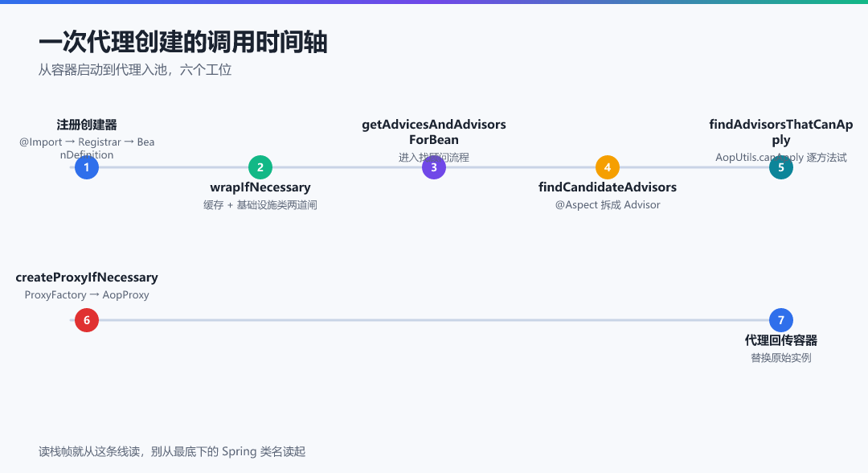Select the getAdvicesAndAdvisorsForBean heading

click(x=434, y=132)
